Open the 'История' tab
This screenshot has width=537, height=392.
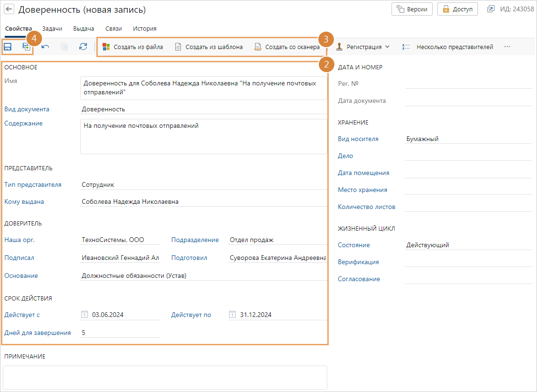click(145, 29)
